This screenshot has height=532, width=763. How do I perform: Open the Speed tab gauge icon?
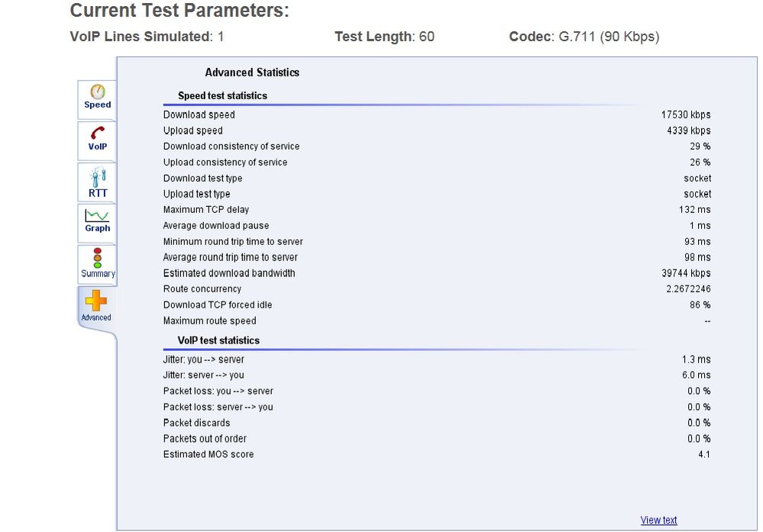(97, 98)
